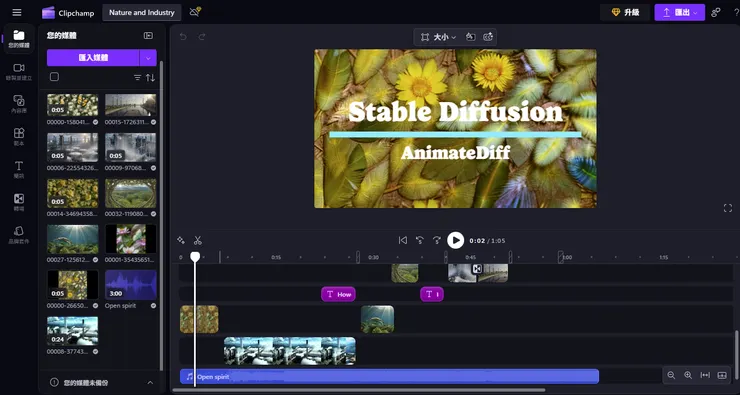Viewport: 740px width, 395px height.
Task: Select the snowy industrial clip on timeline
Action: click(290, 351)
